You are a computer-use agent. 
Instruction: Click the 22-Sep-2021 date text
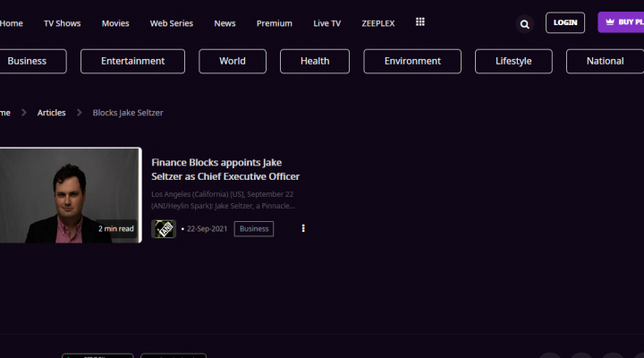click(x=207, y=229)
